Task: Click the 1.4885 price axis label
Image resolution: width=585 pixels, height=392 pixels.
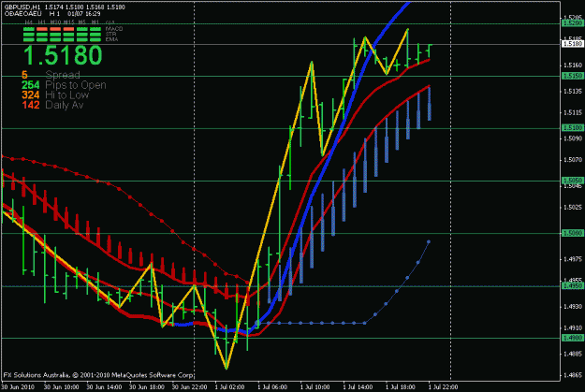Action: click(573, 354)
